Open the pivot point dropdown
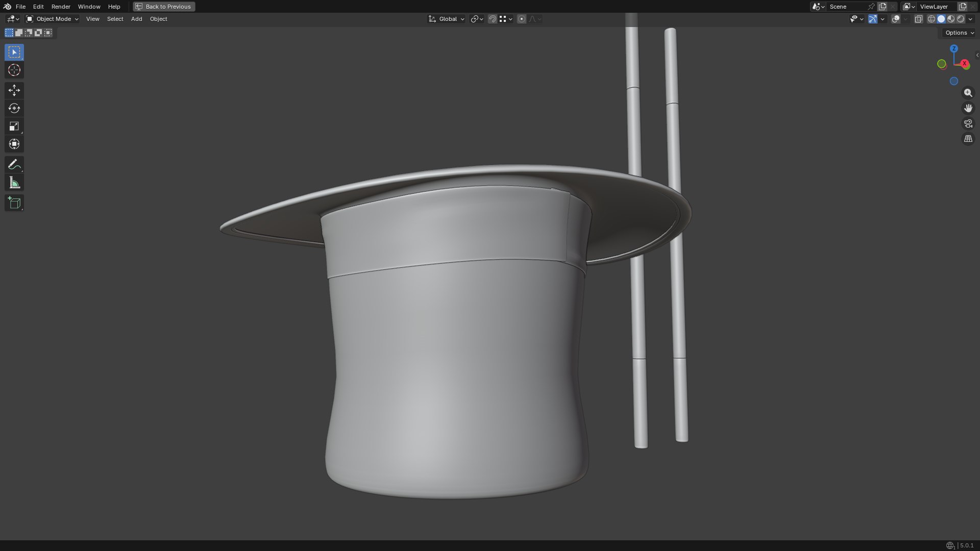The height and width of the screenshot is (551, 980). pos(477,19)
